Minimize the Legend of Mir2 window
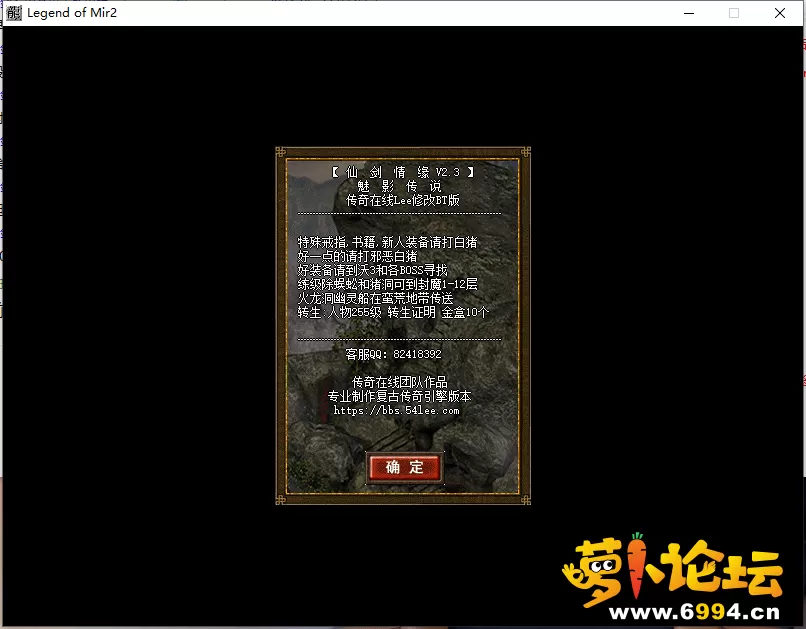This screenshot has height=629, width=806. [689, 13]
